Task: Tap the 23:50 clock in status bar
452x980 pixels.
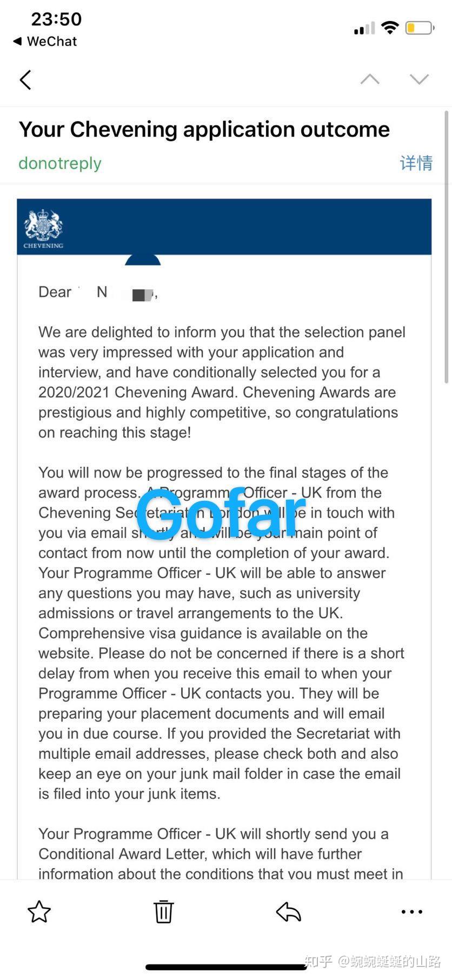Action: coord(56,19)
